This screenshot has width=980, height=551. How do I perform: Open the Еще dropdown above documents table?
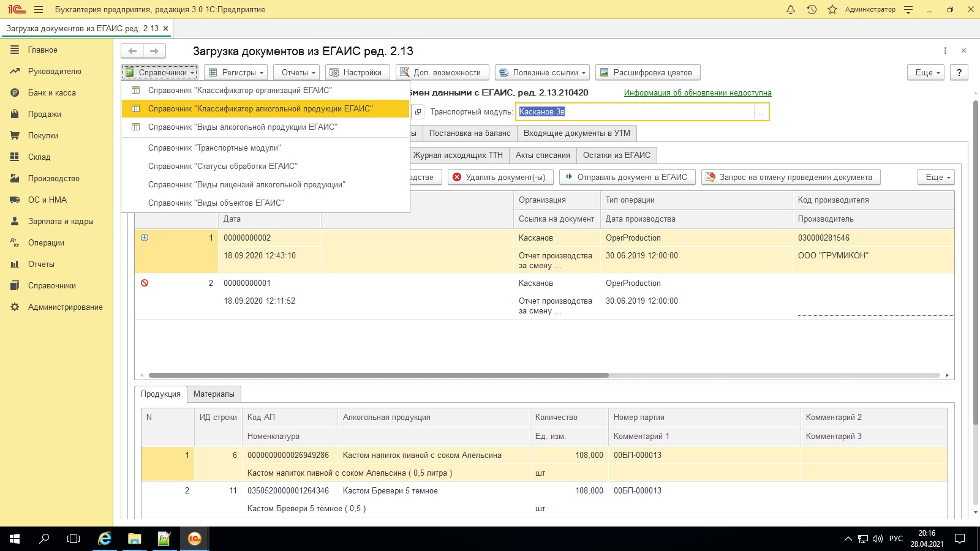pos(937,177)
